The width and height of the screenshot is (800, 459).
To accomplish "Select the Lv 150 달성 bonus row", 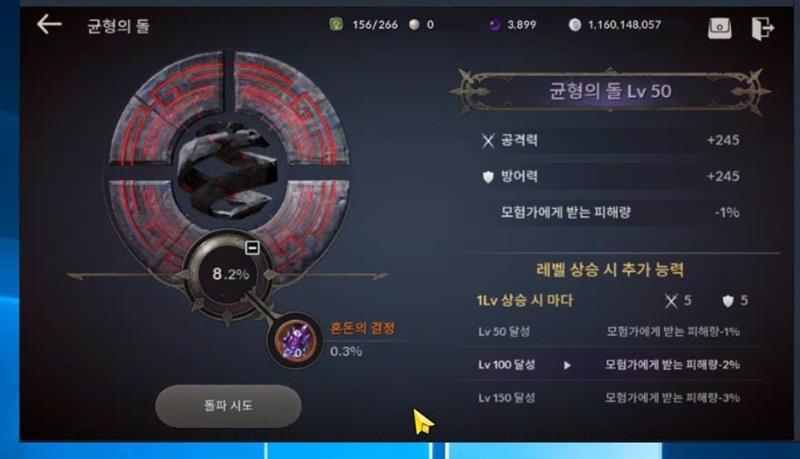I will [609, 397].
